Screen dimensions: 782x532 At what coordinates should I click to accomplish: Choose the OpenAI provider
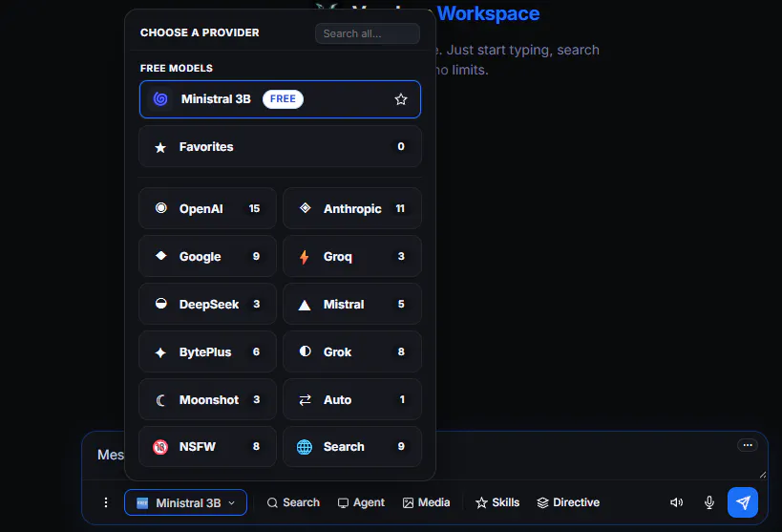[207, 208]
